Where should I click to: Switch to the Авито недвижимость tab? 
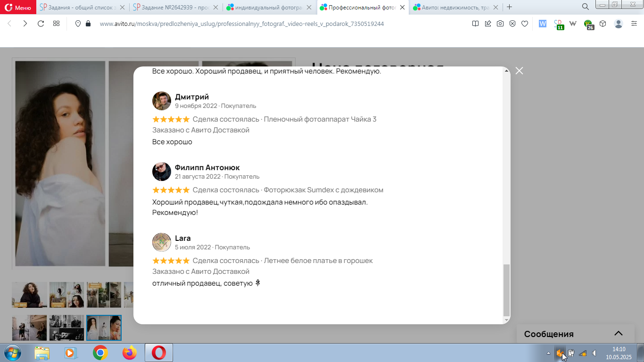pyautogui.click(x=455, y=7)
